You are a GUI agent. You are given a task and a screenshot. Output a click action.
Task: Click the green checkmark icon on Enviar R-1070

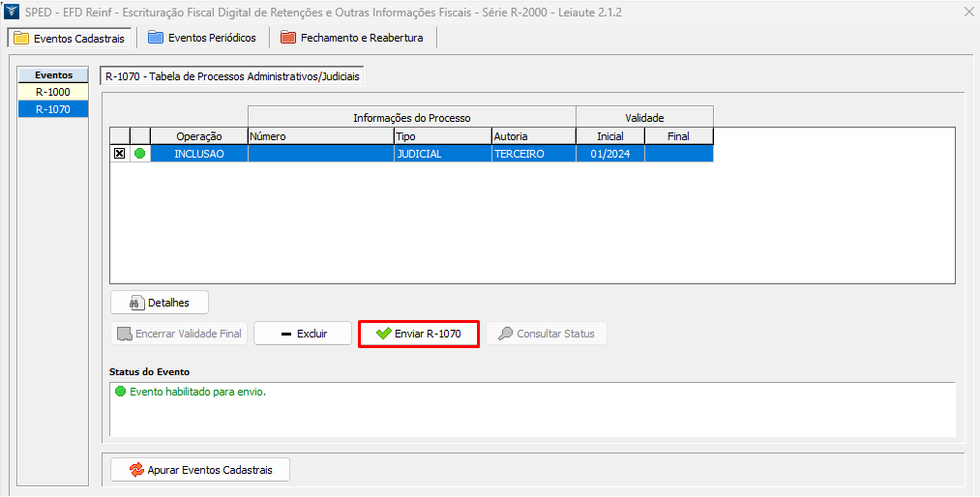tap(383, 334)
